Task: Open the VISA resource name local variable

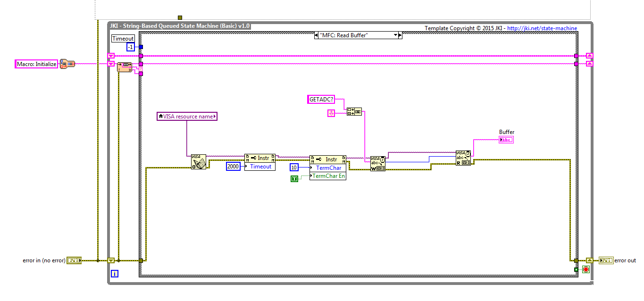Action: click(x=187, y=116)
